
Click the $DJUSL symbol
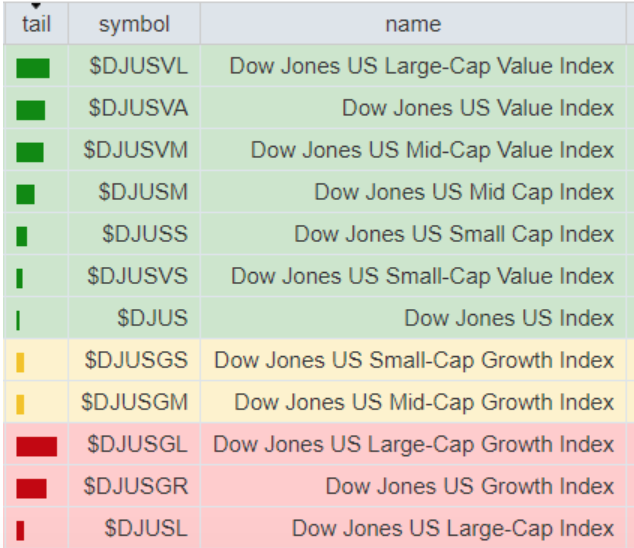click(x=146, y=527)
